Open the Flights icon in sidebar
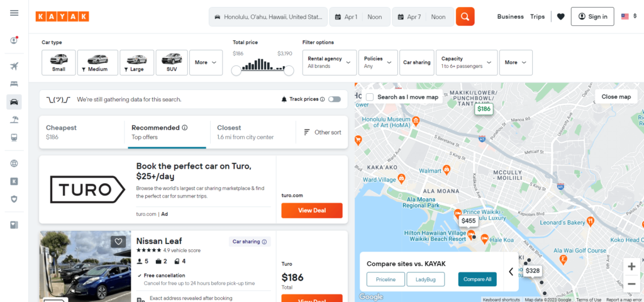The width and height of the screenshot is (644, 302). pyautogui.click(x=14, y=66)
